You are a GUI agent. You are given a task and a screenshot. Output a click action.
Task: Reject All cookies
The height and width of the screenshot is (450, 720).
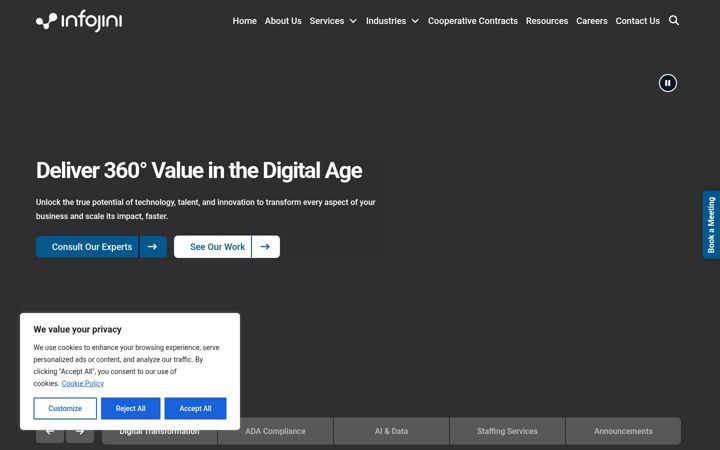130,408
